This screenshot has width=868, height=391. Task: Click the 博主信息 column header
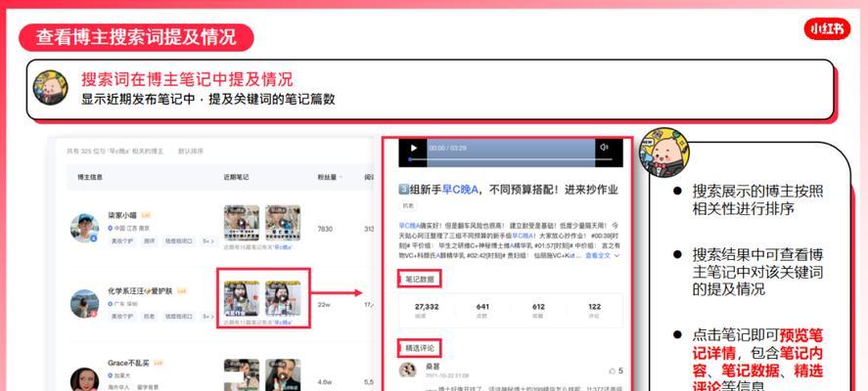click(x=90, y=177)
